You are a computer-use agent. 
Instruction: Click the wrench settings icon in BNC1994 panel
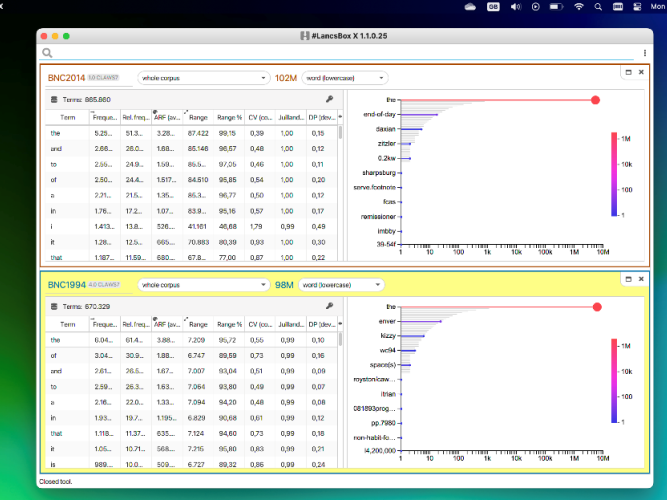329,306
